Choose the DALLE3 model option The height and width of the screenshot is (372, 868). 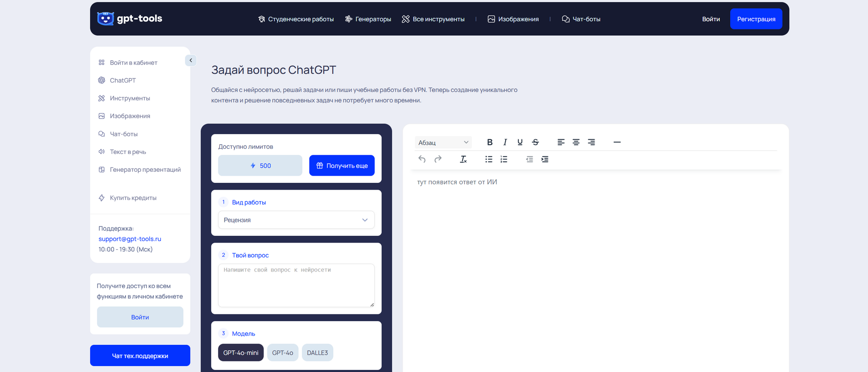pos(317,352)
